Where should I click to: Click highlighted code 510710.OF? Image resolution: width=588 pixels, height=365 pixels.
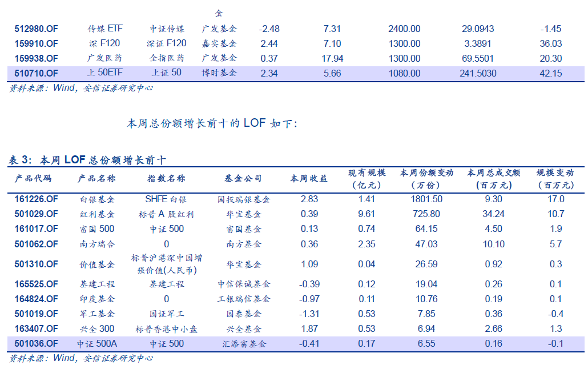[36, 74]
